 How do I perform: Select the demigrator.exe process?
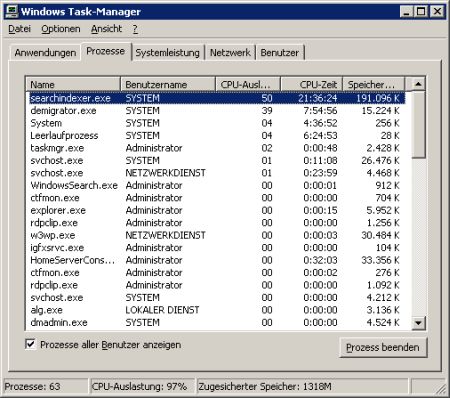[x=216, y=111]
